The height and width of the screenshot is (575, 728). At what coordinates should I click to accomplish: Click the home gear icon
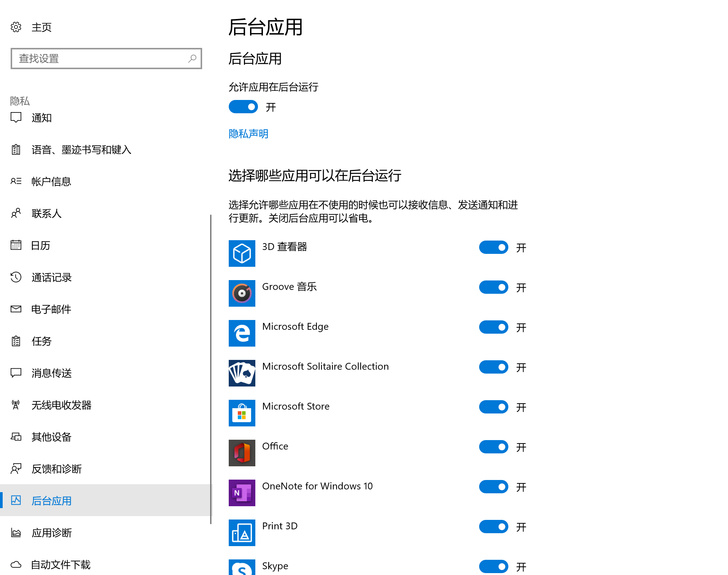(16, 27)
